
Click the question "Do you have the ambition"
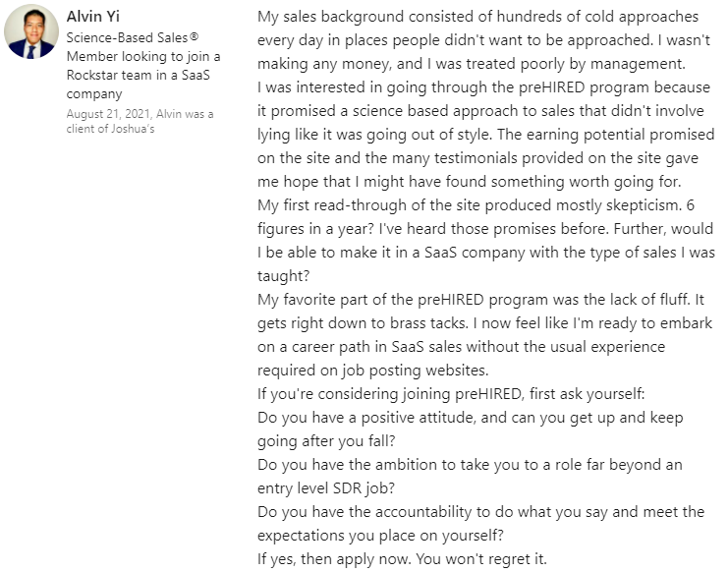pyautogui.click(x=470, y=465)
